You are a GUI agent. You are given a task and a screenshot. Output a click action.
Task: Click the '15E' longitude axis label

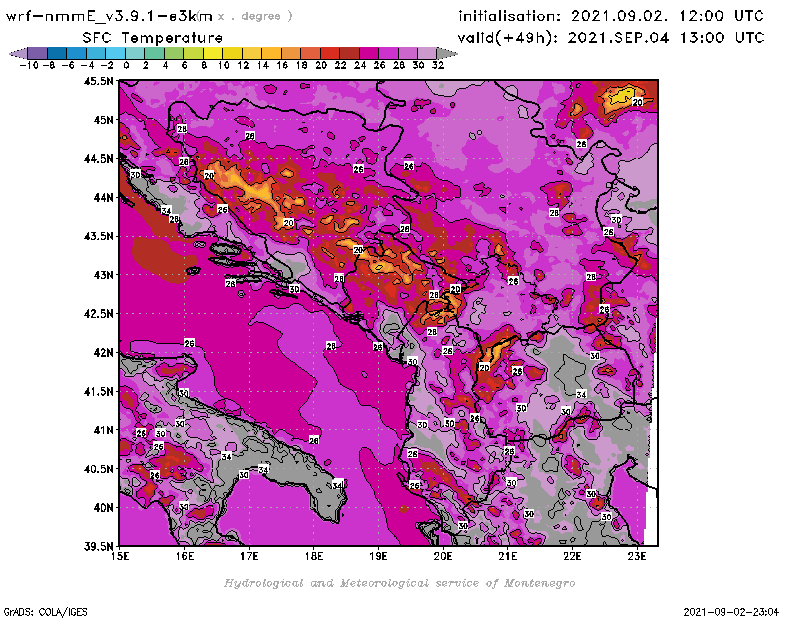coord(120,556)
